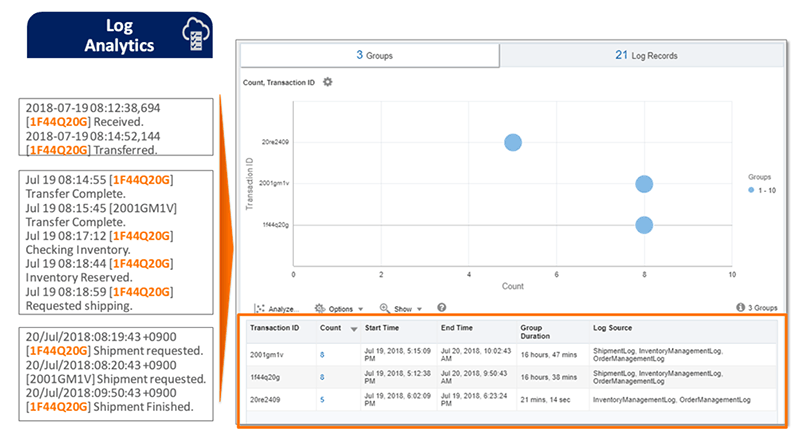Click the Log Source column header

tap(612, 328)
